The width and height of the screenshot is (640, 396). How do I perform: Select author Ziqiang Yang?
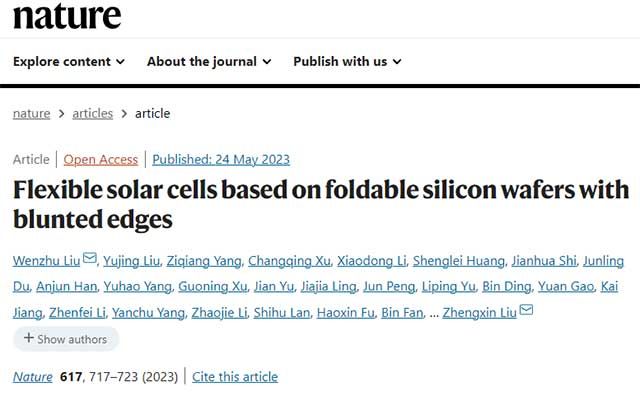coord(204,261)
